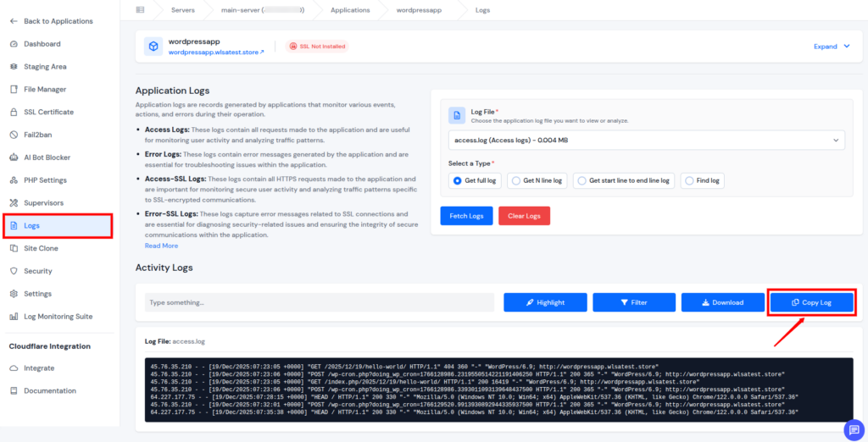This screenshot has height=442, width=868.
Task: Click the Settings gear icon
Action: [x=14, y=294]
